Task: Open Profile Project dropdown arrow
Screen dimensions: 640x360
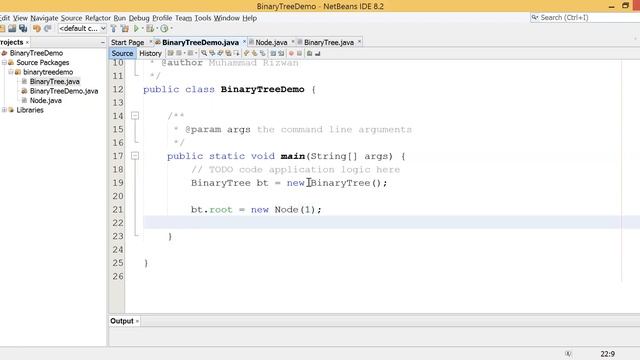Action: [171, 29]
